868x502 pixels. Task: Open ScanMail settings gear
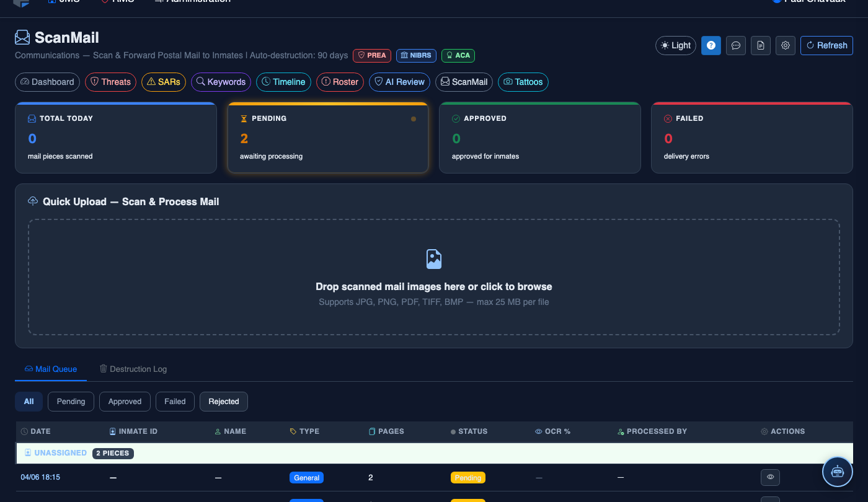tap(786, 45)
